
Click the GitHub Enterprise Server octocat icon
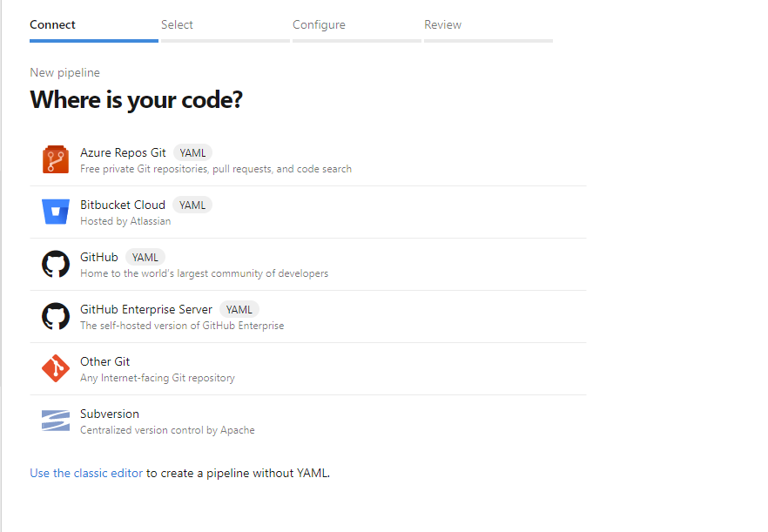pos(56,316)
